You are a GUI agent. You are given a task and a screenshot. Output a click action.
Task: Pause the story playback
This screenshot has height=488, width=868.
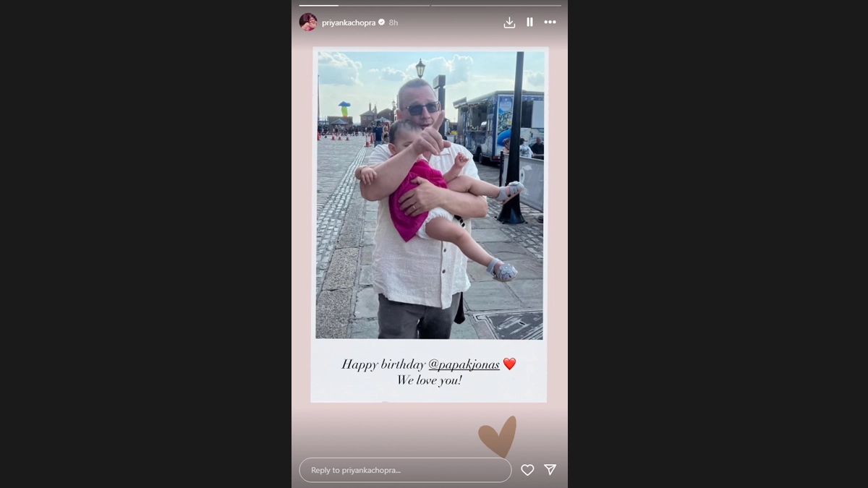(x=529, y=22)
